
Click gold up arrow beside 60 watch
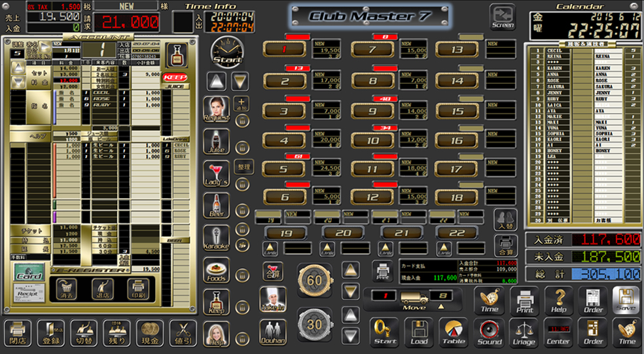coord(350,270)
